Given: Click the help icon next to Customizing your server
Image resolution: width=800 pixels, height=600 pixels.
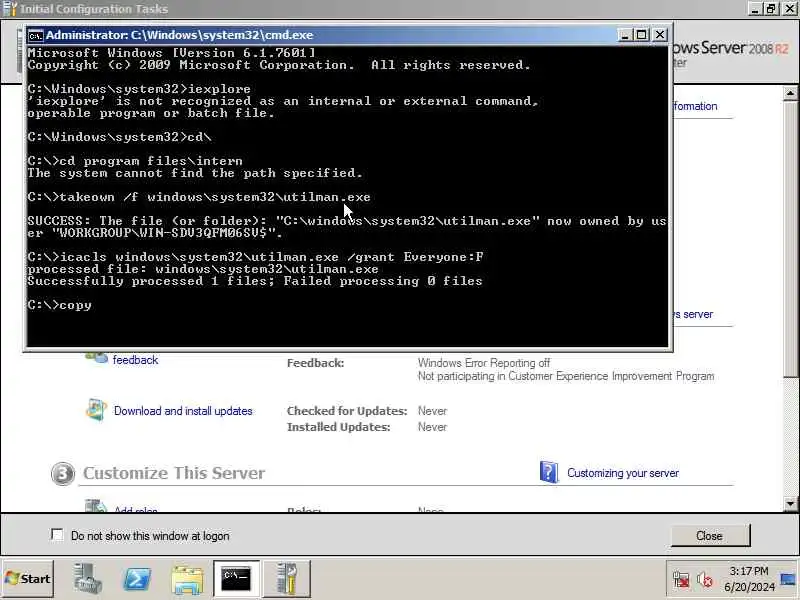Looking at the screenshot, I should [548, 472].
